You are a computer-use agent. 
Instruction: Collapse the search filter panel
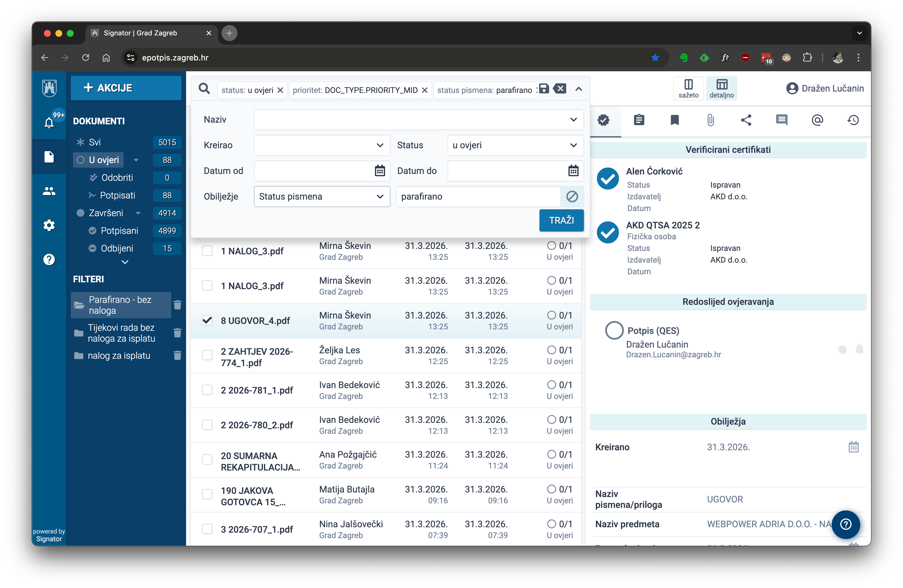coord(579,89)
